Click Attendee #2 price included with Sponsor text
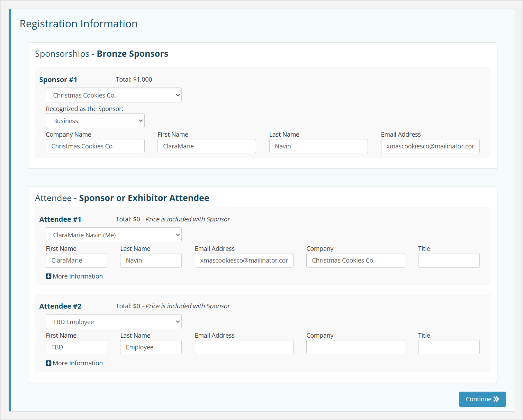Screen dimensions: 523x420 pyautogui.click(x=188, y=306)
